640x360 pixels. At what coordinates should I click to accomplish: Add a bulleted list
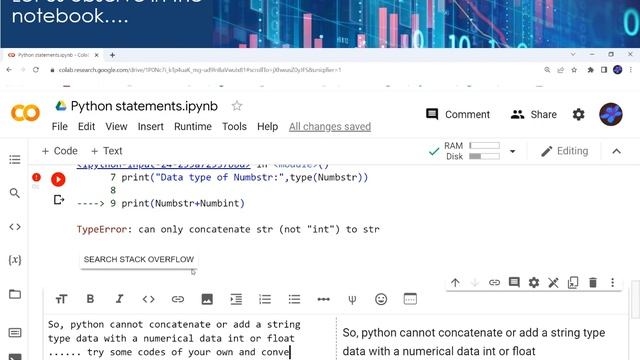tap(294, 299)
